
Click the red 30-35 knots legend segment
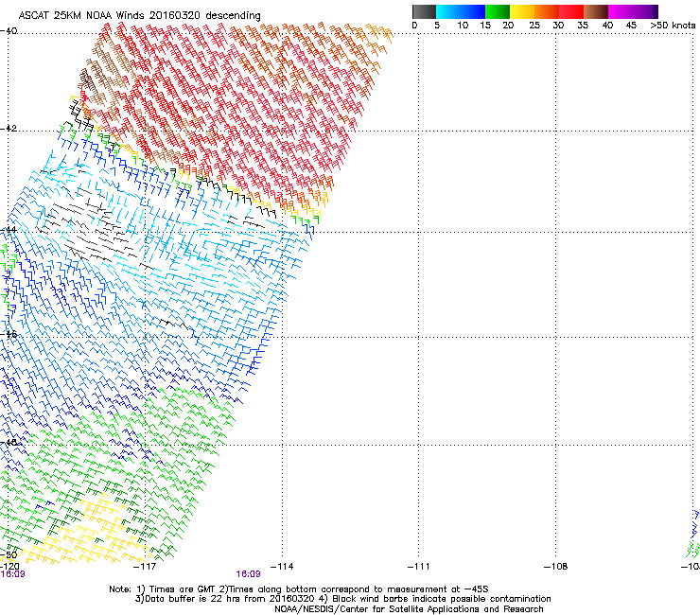click(x=571, y=11)
